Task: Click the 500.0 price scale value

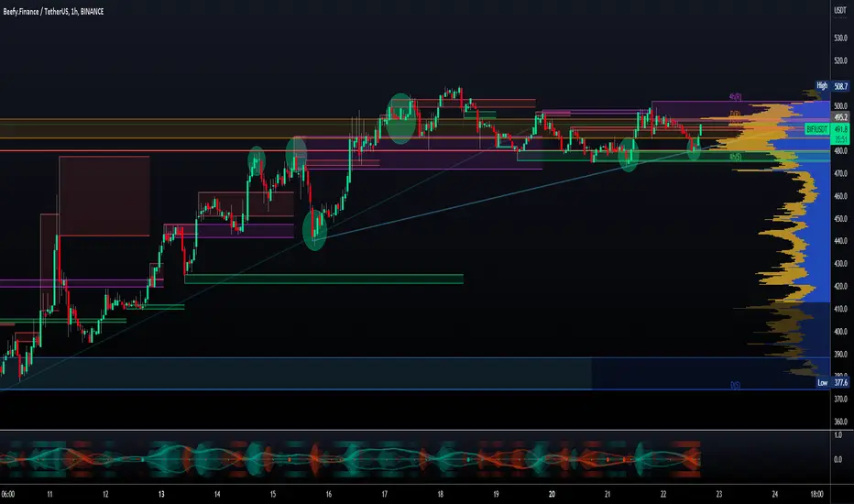Action: (840, 105)
